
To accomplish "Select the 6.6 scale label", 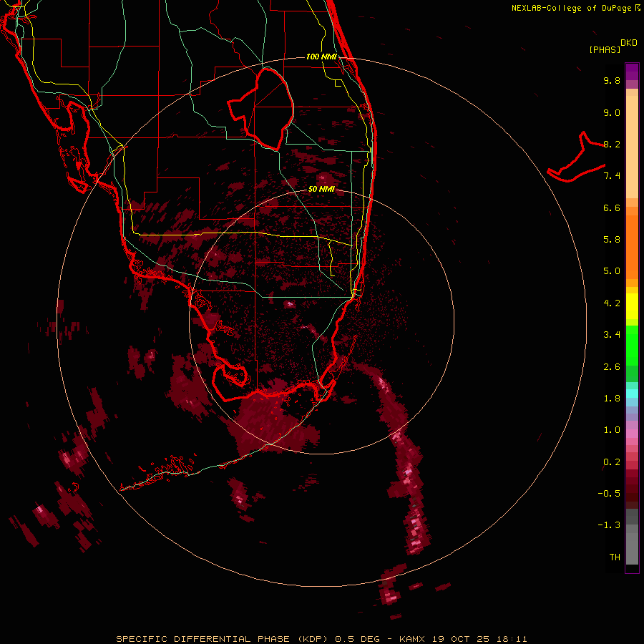I will (612, 208).
